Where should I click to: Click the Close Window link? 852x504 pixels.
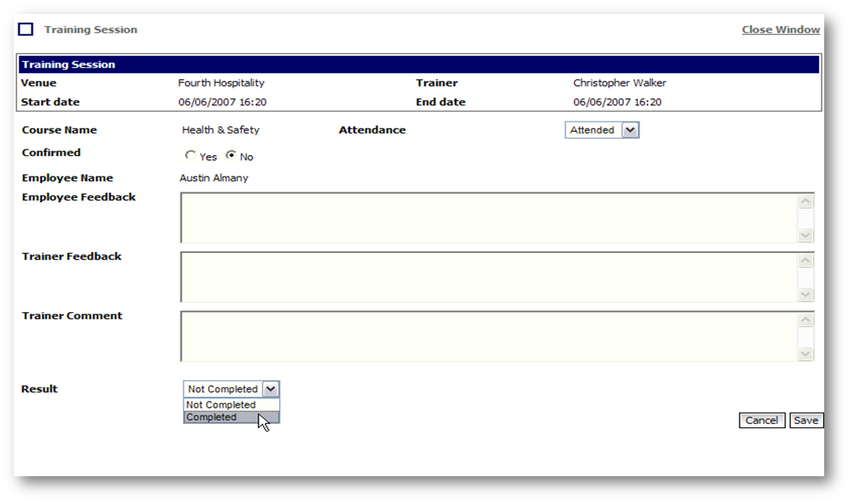pos(780,30)
